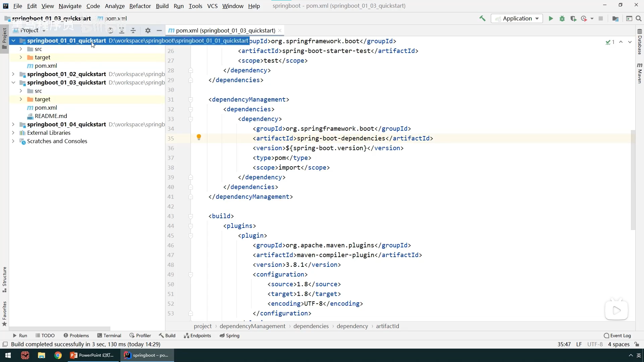Open the Refactor menu
Image resolution: width=644 pixels, height=362 pixels.
coord(140,6)
